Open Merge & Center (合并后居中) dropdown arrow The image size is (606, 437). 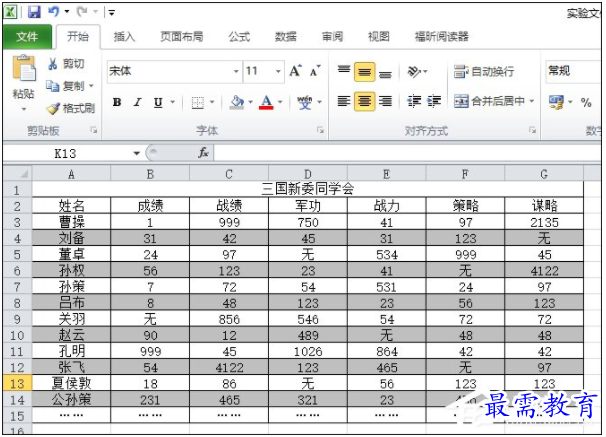tap(532, 101)
